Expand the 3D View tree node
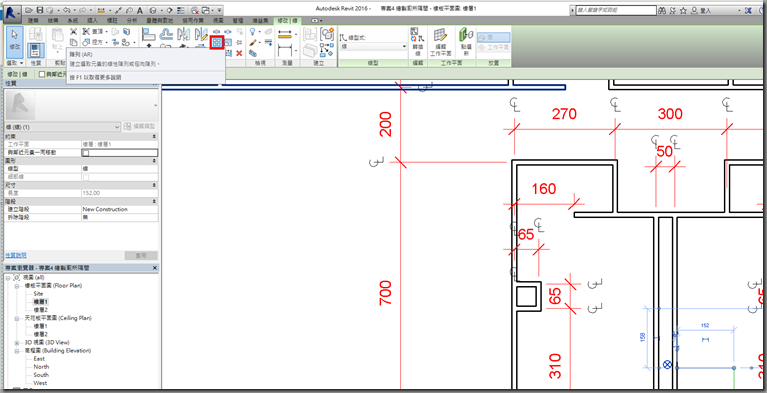Screen dimensions: 767x393 tap(16, 343)
